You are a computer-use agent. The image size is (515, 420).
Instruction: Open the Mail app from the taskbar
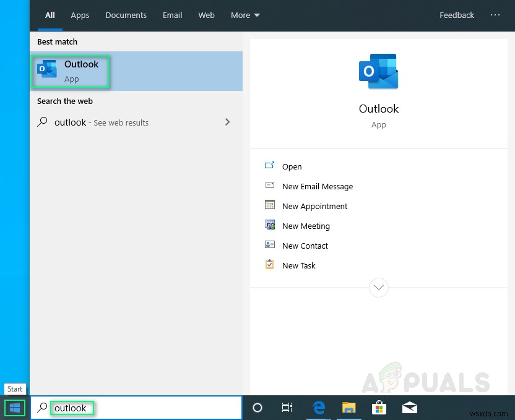(409, 408)
